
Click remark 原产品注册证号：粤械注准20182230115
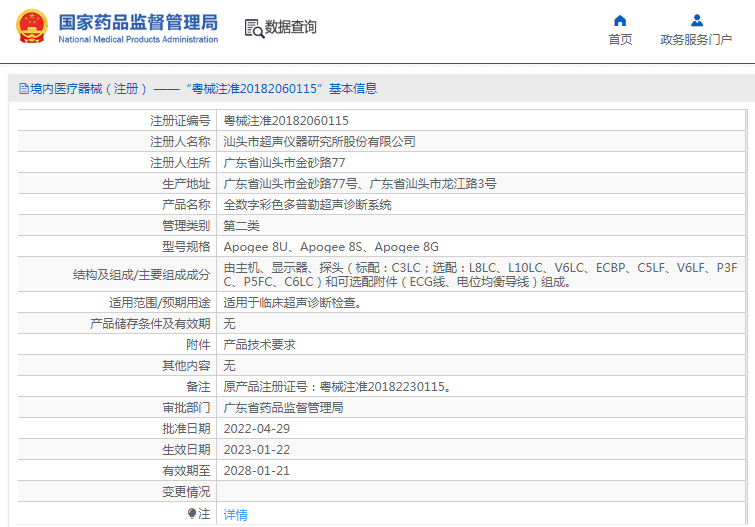pyautogui.click(x=337, y=387)
